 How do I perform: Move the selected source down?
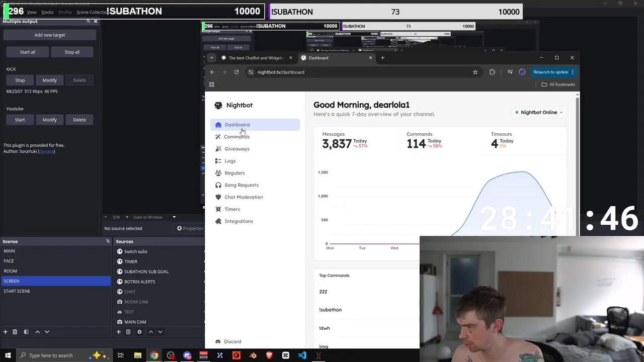(x=160, y=332)
